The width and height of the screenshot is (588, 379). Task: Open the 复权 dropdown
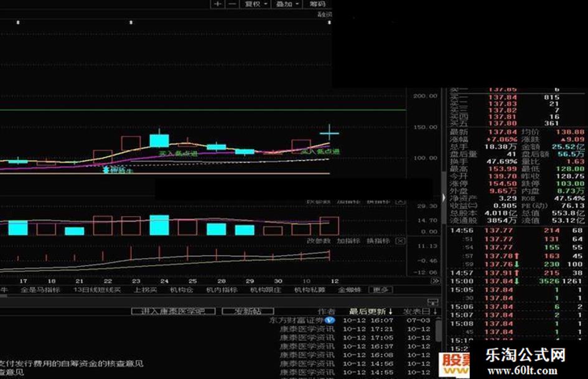click(x=256, y=4)
